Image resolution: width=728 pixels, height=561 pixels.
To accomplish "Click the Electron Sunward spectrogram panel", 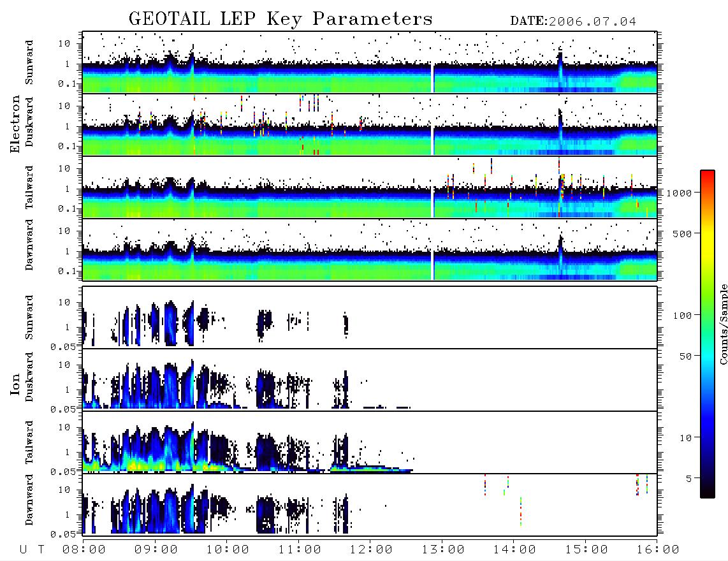I will 370,62.
